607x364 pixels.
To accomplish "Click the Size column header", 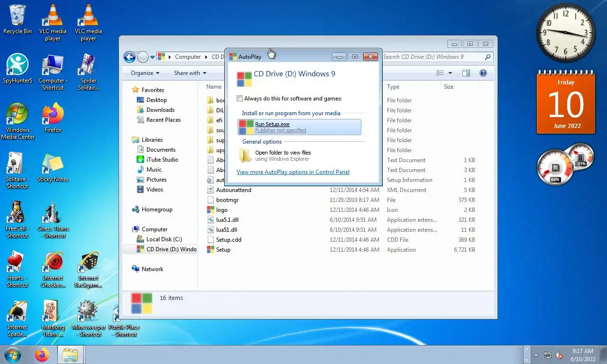I will point(460,87).
